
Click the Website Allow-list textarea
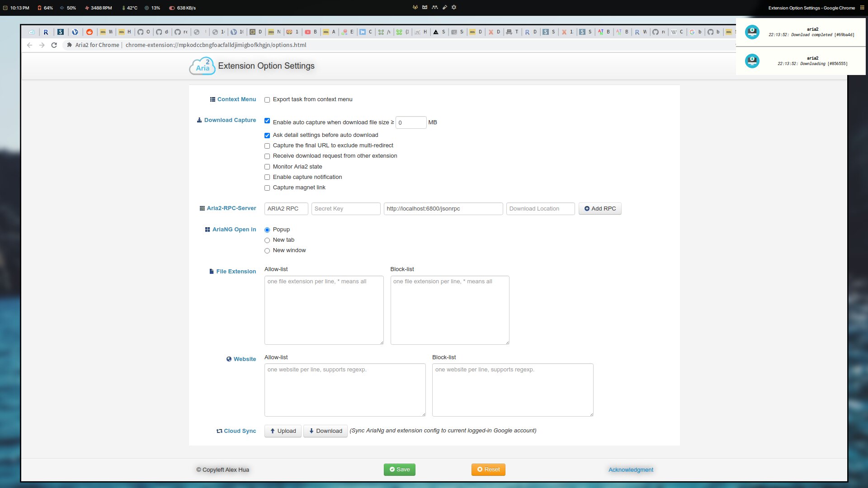click(x=345, y=390)
